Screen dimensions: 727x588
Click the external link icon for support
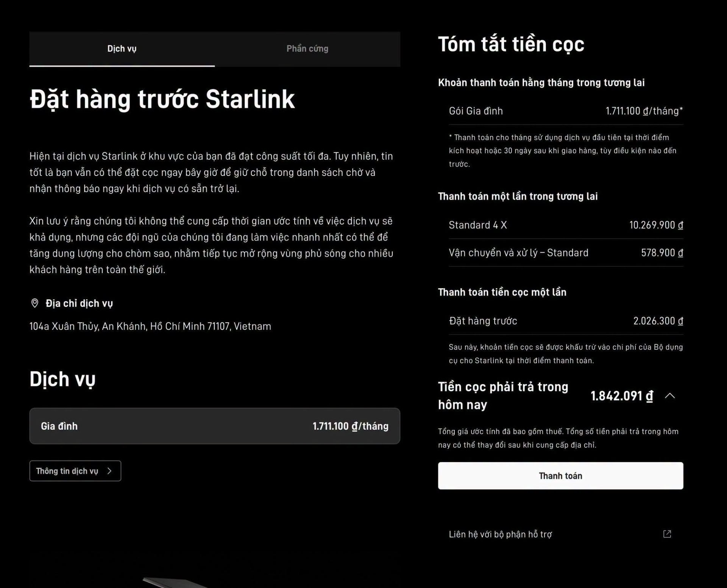point(667,534)
